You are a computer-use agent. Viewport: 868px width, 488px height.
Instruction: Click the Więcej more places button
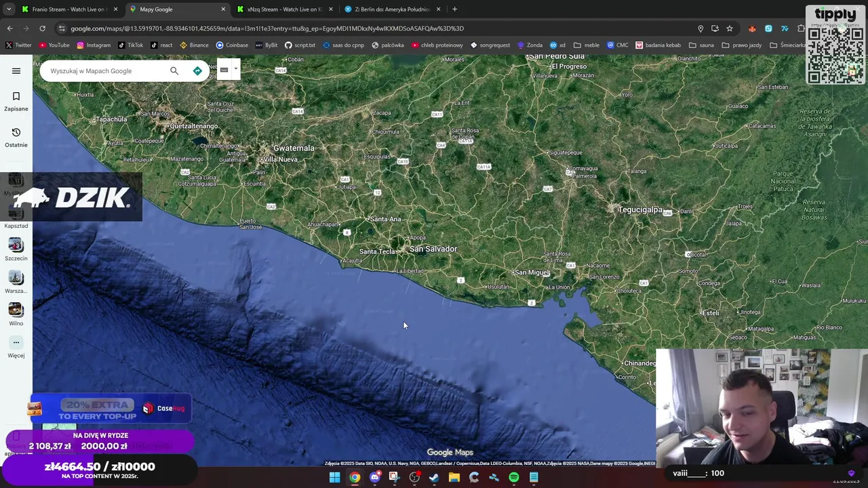click(x=16, y=347)
